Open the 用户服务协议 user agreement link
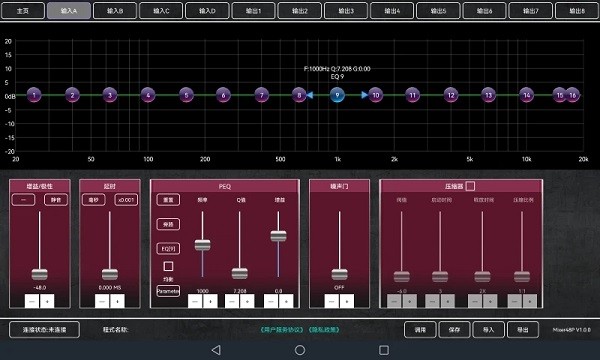Screen dimensions: 600x360 tap(282, 329)
